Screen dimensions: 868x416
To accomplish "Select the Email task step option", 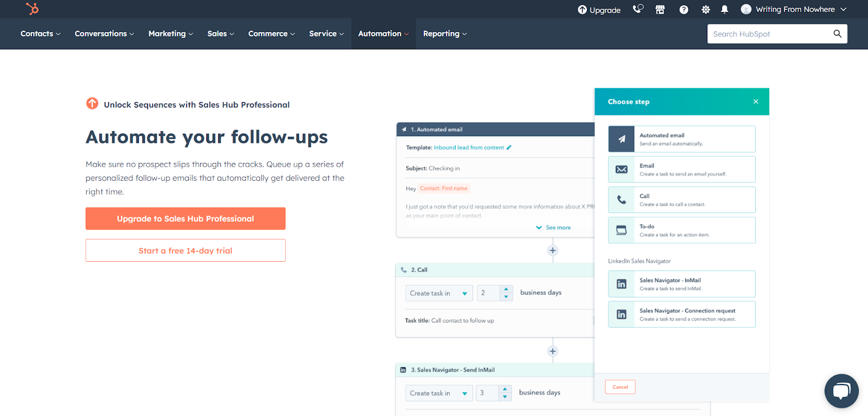I will [x=682, y=169].
